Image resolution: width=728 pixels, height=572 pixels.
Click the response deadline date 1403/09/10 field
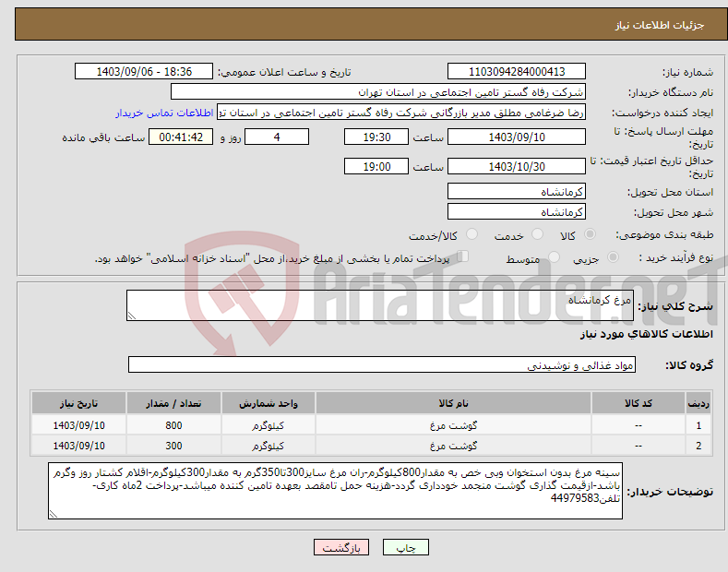517,137
